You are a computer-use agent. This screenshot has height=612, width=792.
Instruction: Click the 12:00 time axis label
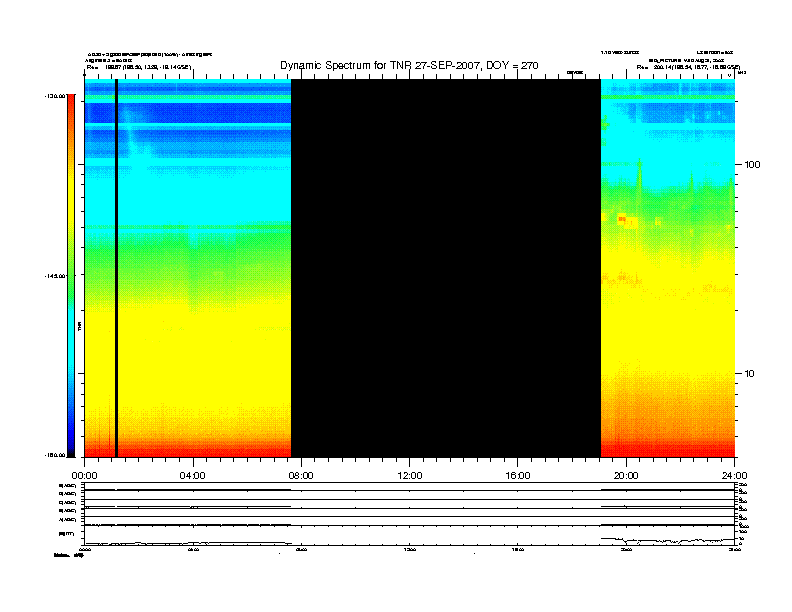click(x=410, y=476)
